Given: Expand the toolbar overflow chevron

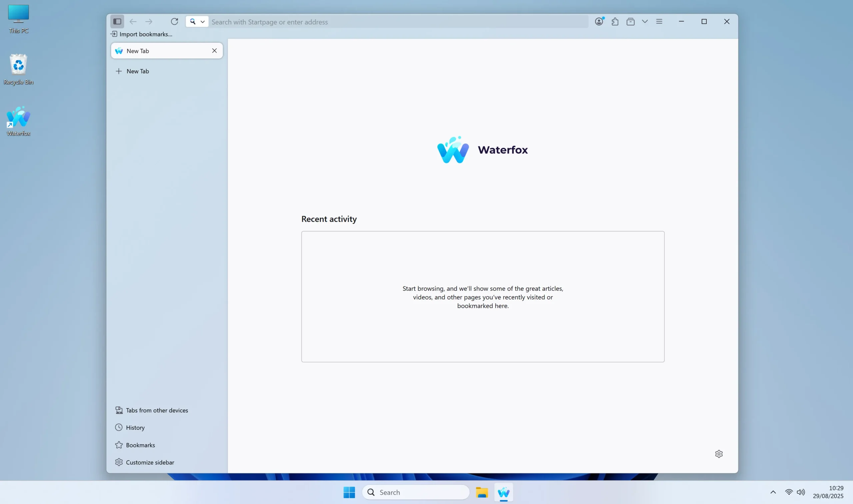Looking at the screenshot, I should [x=645, y=21].
